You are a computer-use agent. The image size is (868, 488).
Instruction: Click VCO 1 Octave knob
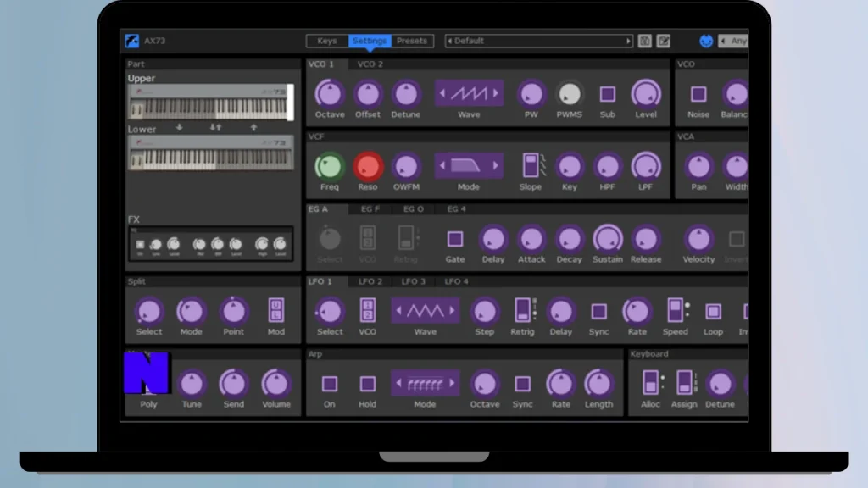[x=330, y=93]
